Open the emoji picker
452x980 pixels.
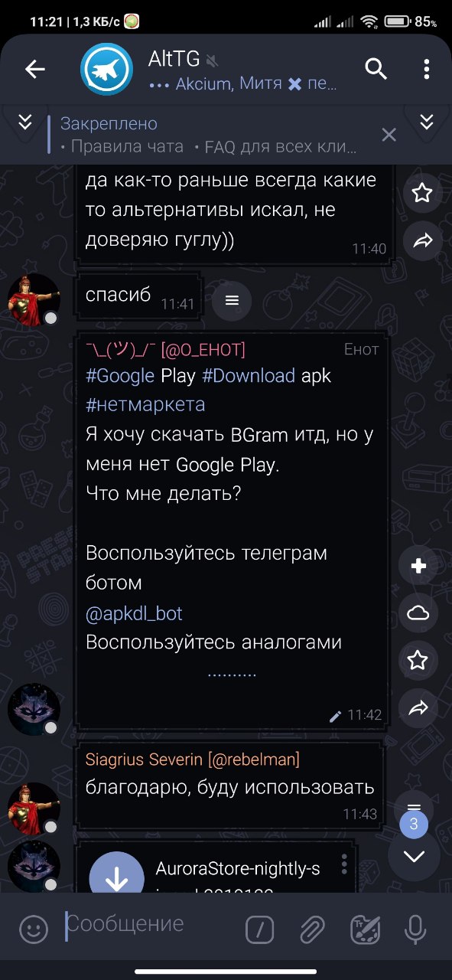33,930
